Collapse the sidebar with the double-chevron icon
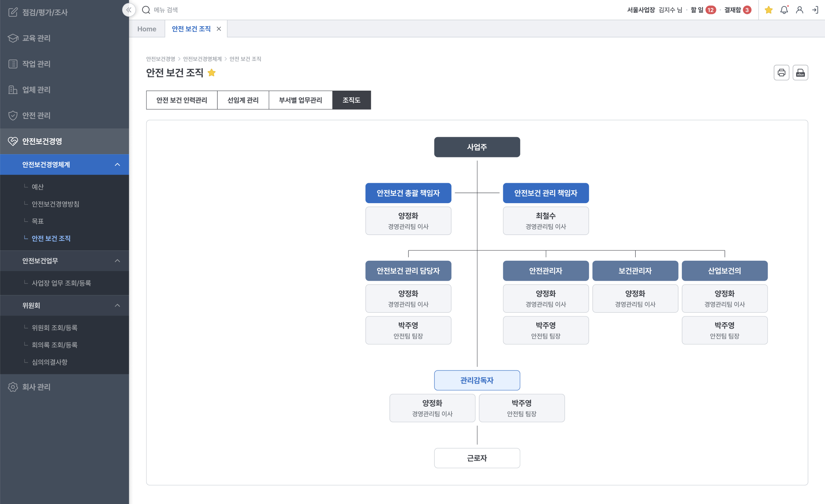This screenshot has height=504, width=825. (x=128, y=10)
